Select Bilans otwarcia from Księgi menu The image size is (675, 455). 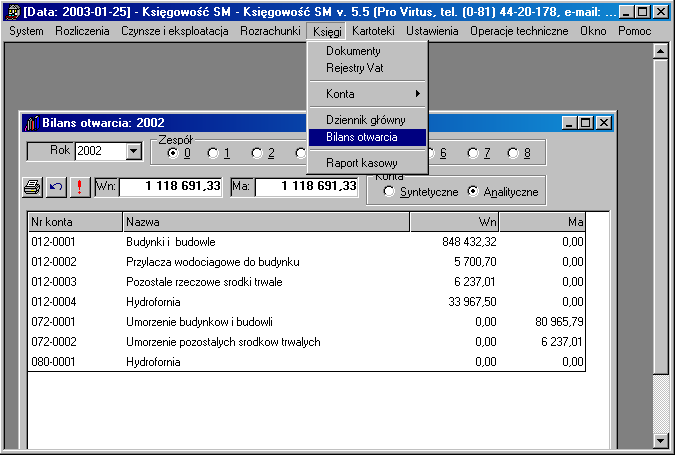pos(361,137)
